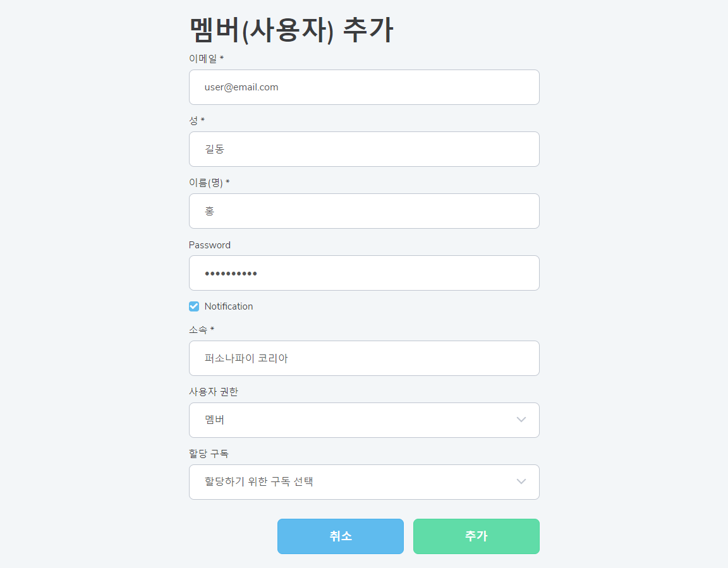Click the Password input field
The image size is (728, 568).
point(364,273)
